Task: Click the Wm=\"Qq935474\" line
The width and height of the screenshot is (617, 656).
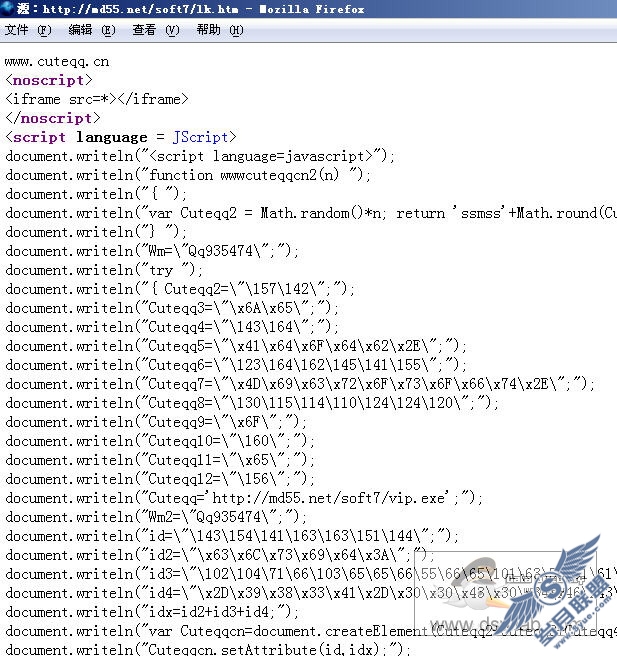Action: (x=152, y=251)
